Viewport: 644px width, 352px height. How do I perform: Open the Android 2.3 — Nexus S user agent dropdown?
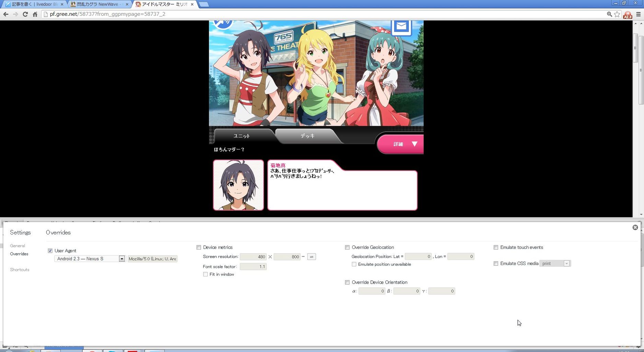tap(90, 259)
